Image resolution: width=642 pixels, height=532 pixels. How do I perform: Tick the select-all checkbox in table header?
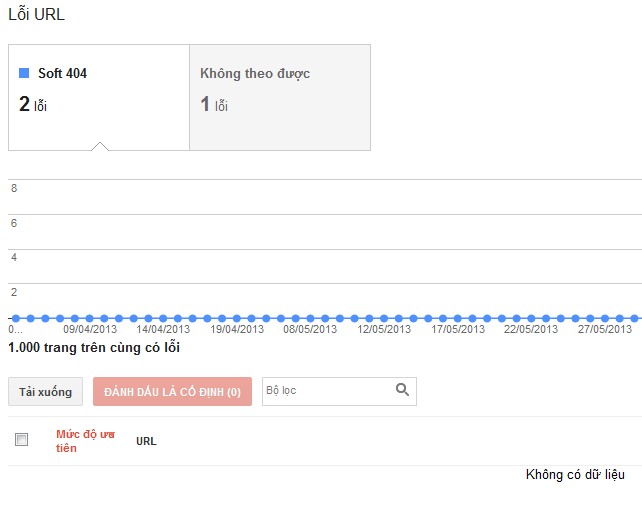(x=21, y=439)
